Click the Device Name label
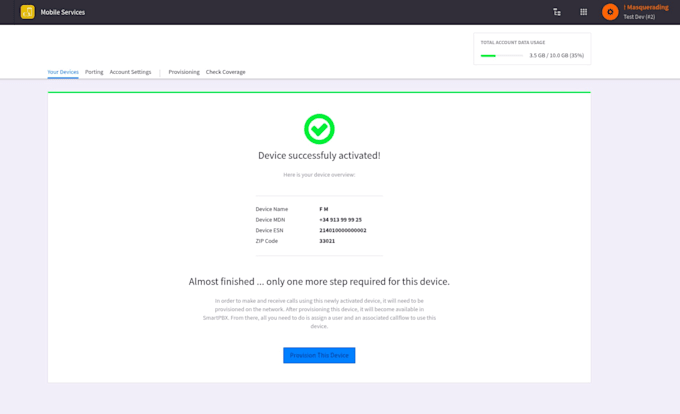 271,209
